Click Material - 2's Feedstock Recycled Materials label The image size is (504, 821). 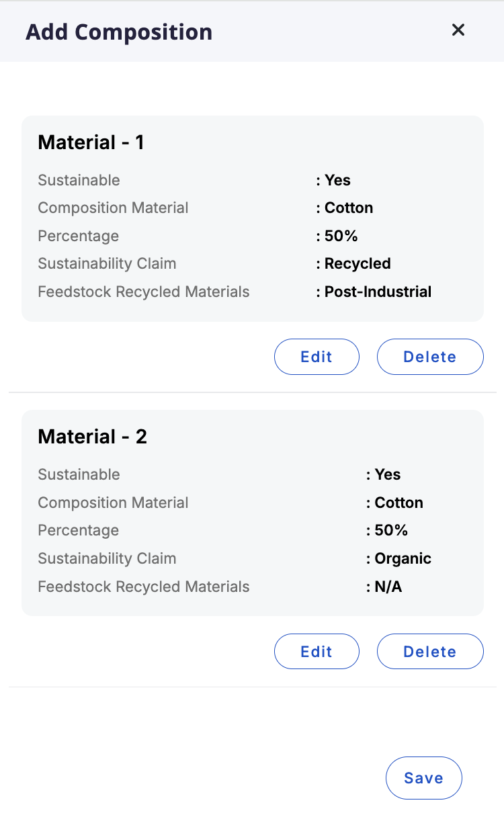click(143, 587)
